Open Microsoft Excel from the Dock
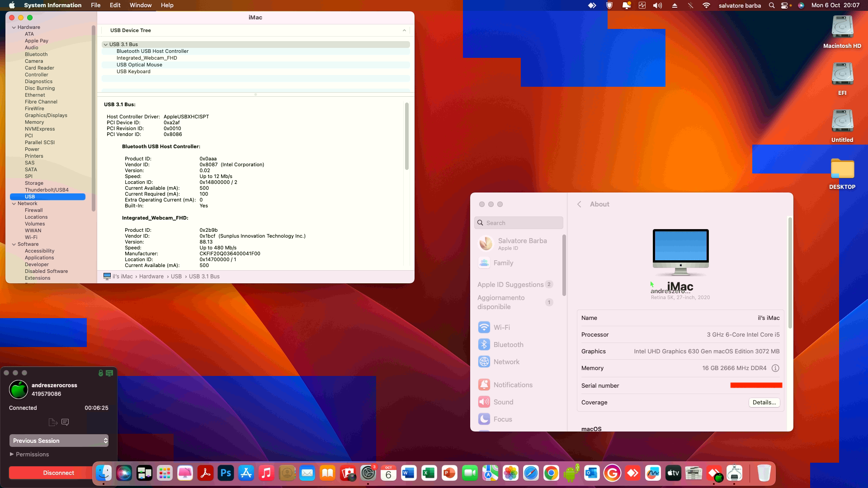Screen dimensions: 868x488 click(x=429, y=473)
